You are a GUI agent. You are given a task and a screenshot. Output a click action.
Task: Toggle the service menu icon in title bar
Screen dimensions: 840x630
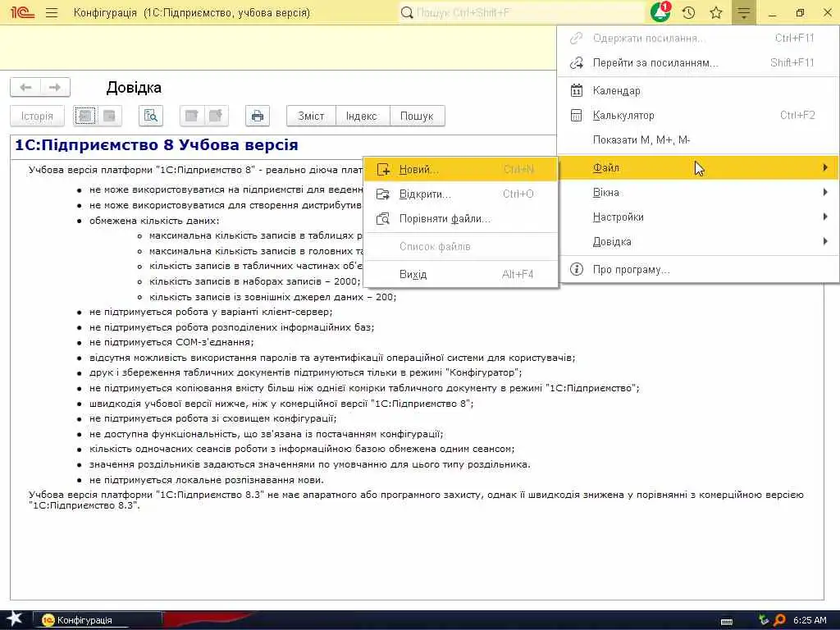pyautogui.click(x=743, y=12)
